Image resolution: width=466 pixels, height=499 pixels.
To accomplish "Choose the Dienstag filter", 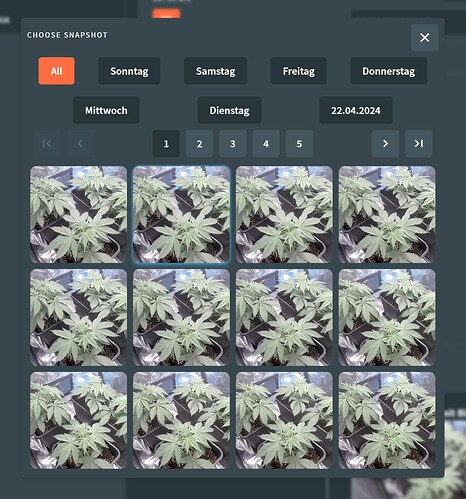I will (229, 110).
